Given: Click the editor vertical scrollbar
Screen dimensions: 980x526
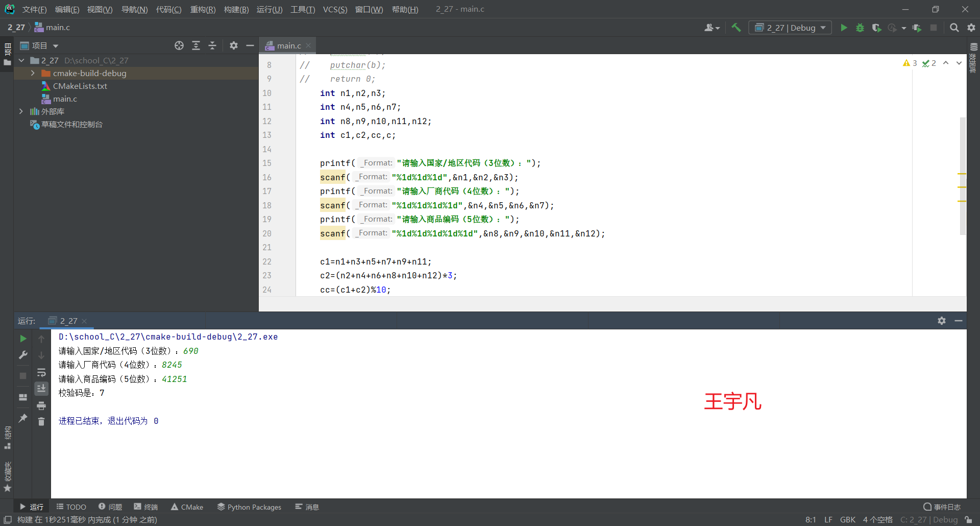Looking at the screenshot, I should [x=963, y=176].
